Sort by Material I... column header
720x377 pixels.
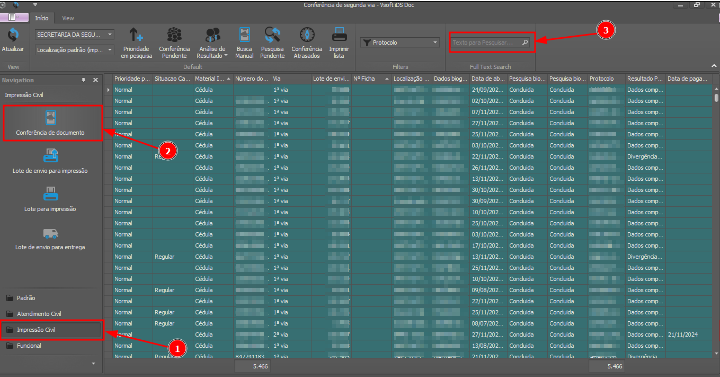213,79
